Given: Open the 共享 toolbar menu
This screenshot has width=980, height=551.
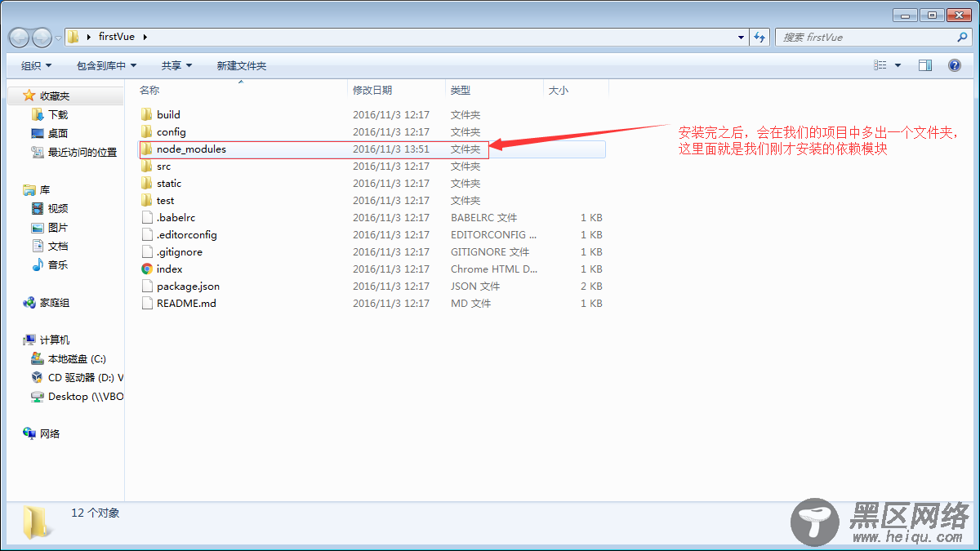Looking at the screenshot, I should point(176,65).
